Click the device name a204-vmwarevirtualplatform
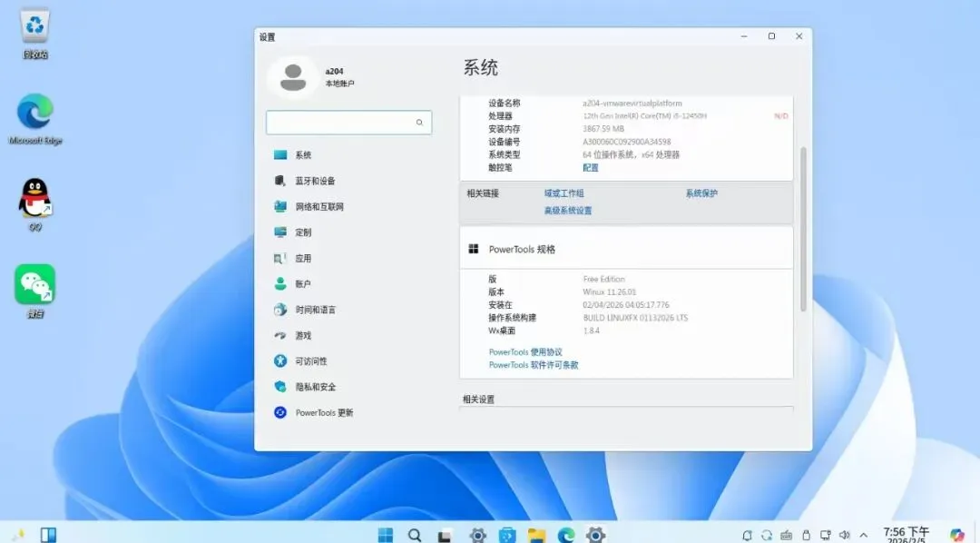980x543 pixels. pyautogui.click(x=632, y=104)
